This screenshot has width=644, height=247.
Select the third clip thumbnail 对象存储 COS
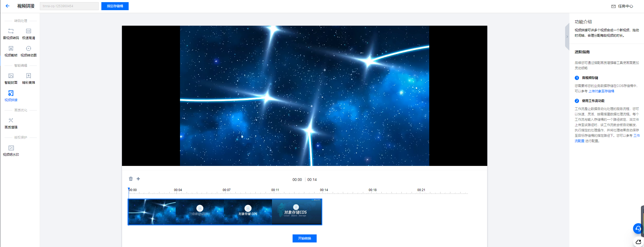[248, 212]
